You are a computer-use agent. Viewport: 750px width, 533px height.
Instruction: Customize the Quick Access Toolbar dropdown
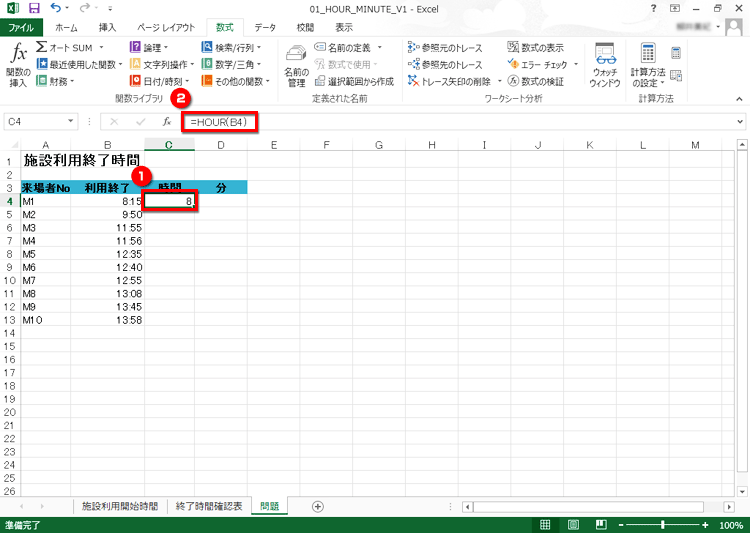point(110,8)
